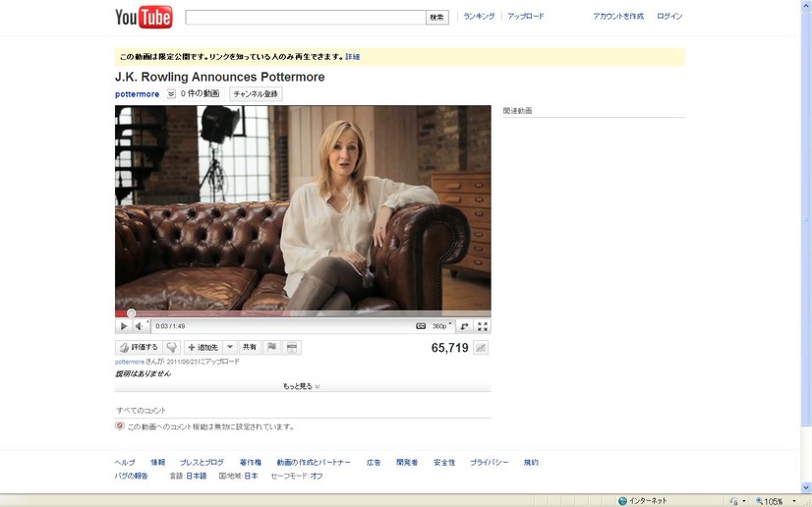Click アカウントを作成 link
Image resolution: width=812 pixels, height=507 pixels.
click(618, 16)
